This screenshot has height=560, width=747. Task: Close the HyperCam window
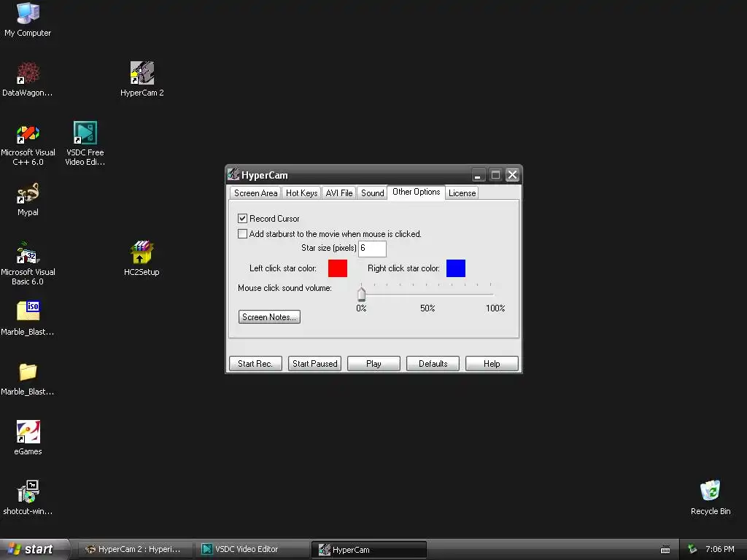point(512,175)
